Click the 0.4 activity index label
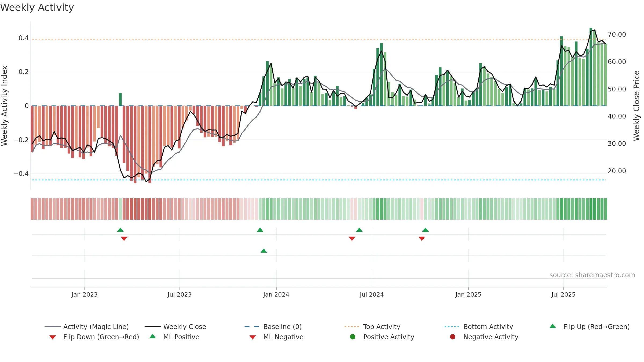Viewport: 644px width, 362px height. pos(24,38)
